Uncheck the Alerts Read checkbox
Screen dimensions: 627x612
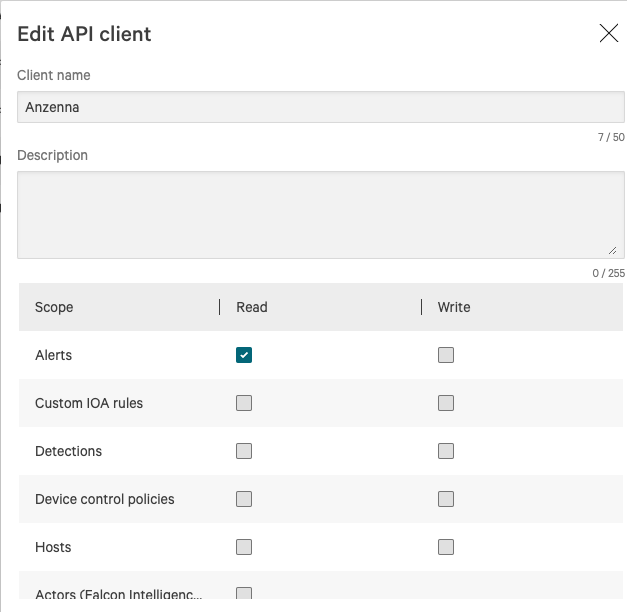[x=244, y=355]
